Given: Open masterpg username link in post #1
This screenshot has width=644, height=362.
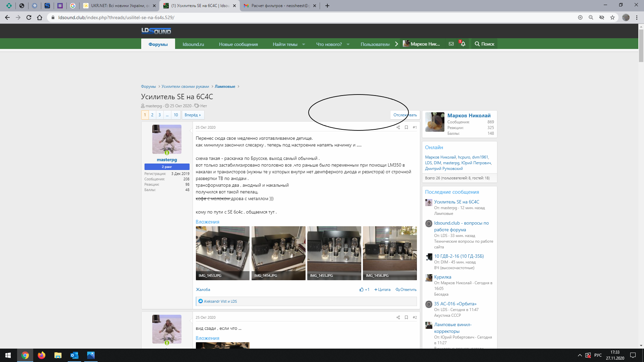Looking at the screenshot, I should point(167,160).
